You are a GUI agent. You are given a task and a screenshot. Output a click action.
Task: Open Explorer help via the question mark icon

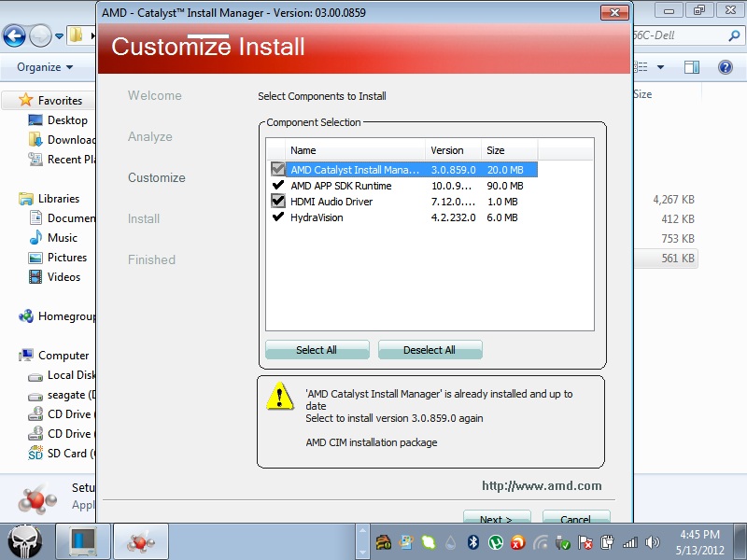pos(726,67)
